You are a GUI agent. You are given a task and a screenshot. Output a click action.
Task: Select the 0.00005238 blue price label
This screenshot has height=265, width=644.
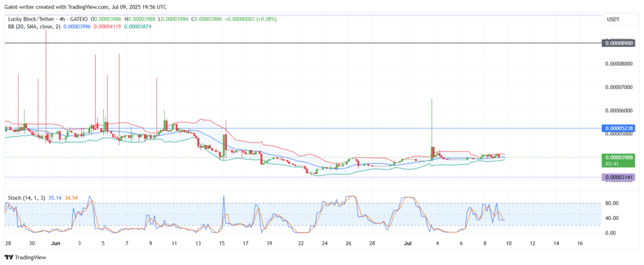(x=618, y=128)
